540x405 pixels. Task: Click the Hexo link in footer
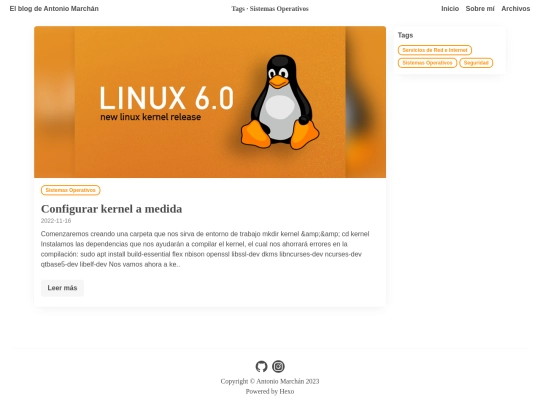click(287, 392)
